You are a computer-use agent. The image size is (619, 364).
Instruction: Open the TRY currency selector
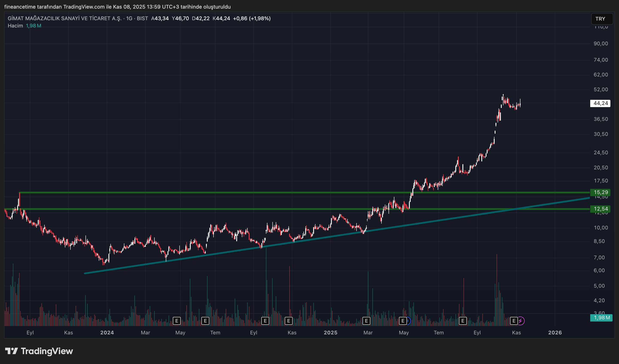point(602,19)
